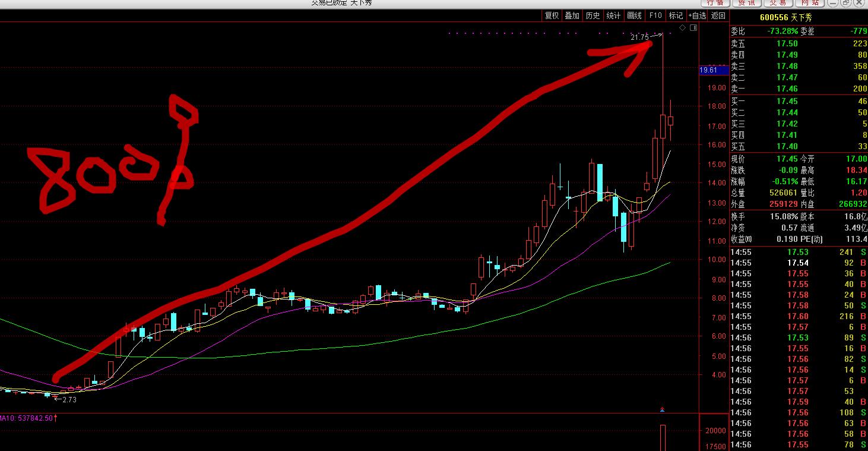Image resolution: width=868 pixels, height=451 pixels.
Task: Select the 画线 draw line tool
Action: tap(634, 16)
